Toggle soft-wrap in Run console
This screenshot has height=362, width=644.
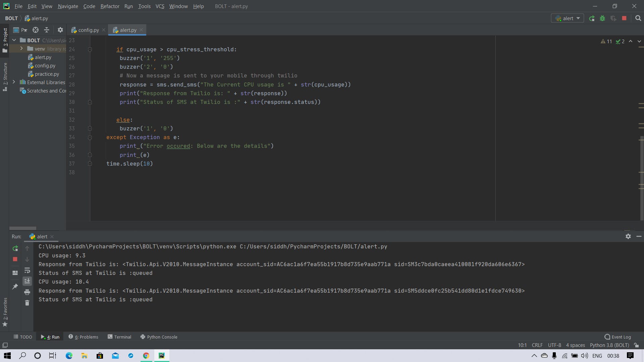(x=27, y=270)
